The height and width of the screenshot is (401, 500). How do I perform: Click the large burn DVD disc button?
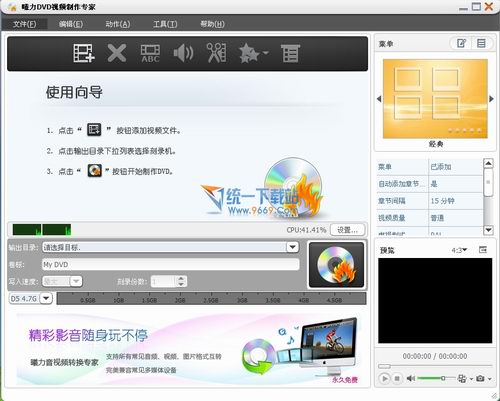pos(336,265)
